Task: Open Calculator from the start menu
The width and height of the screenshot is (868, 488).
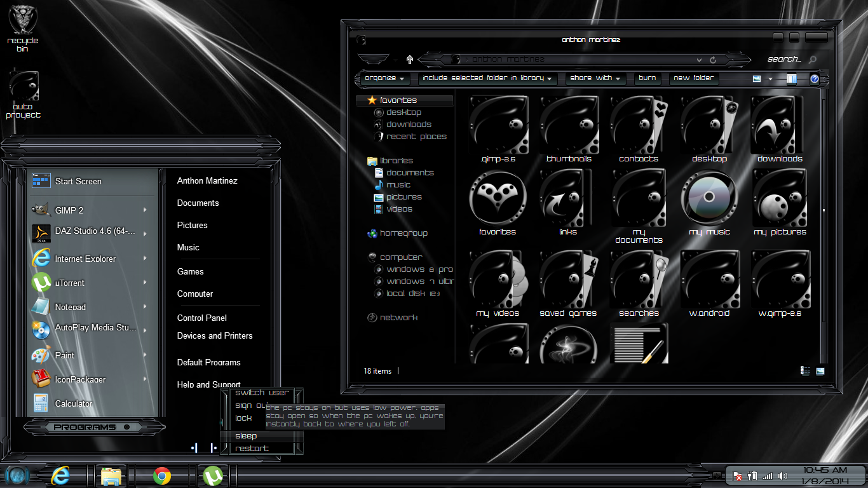Action: pyautogui.click(x=73, y=403)
